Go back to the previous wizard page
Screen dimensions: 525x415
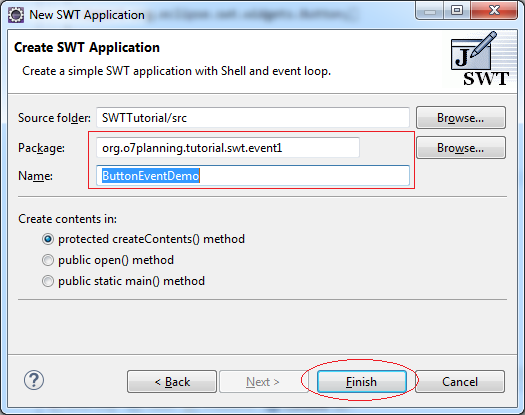[x=172, y=382]
